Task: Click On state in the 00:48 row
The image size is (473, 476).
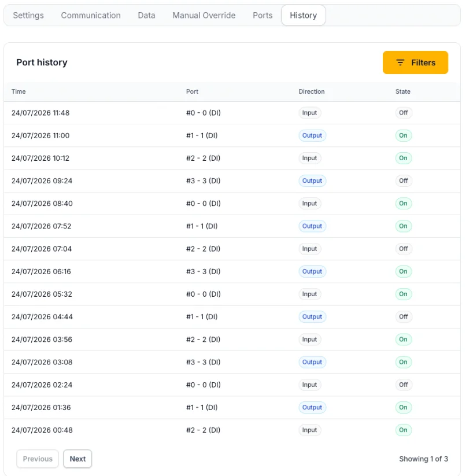Action: (x=403, y=430)
